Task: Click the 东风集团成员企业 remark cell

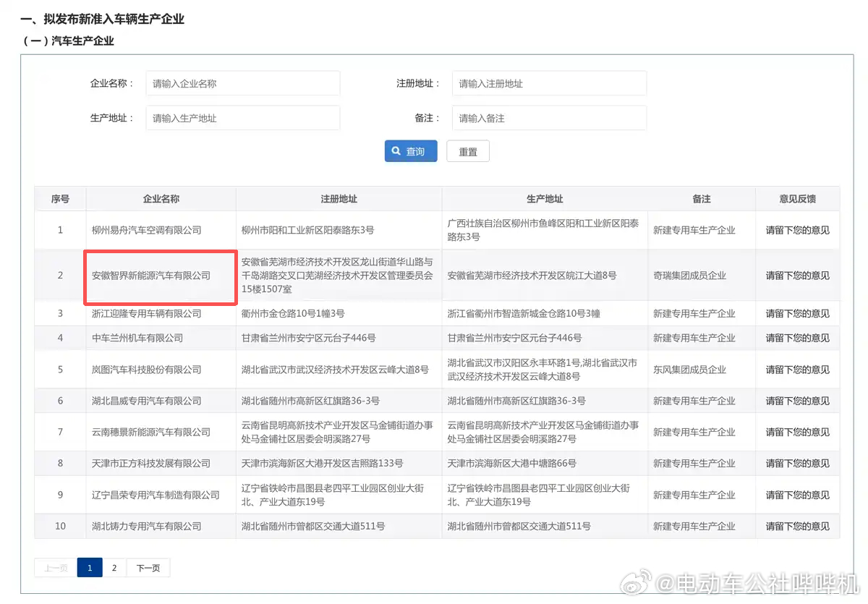Action: [690, 370]
